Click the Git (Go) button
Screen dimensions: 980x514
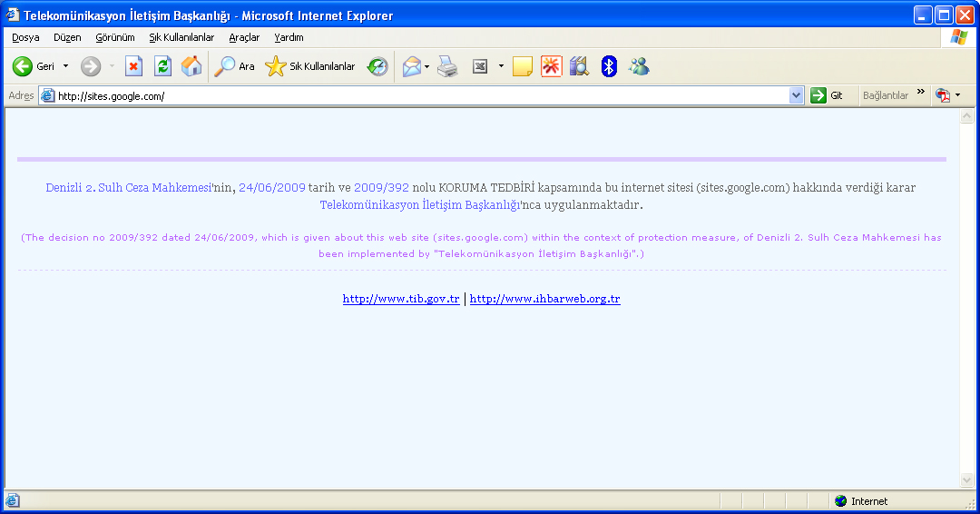tap(827, 95)
